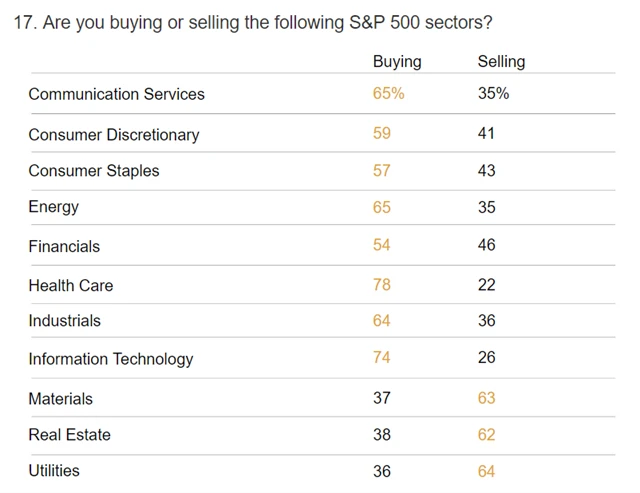Click the Financials 46 selling value
640x493 pixels.
[486, 246]
